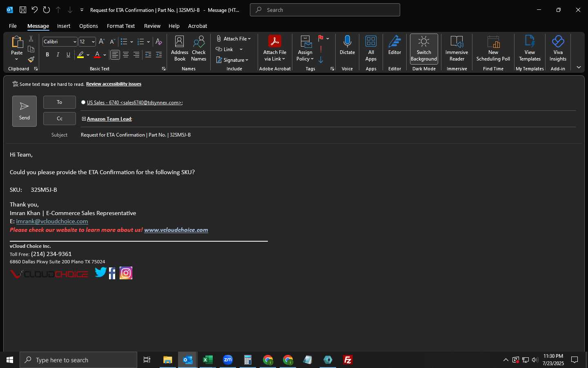The width and height of the screenshot is (588, 368).
Task: Expand Amazon Team Lead group
Action: [x=84, y=119]
